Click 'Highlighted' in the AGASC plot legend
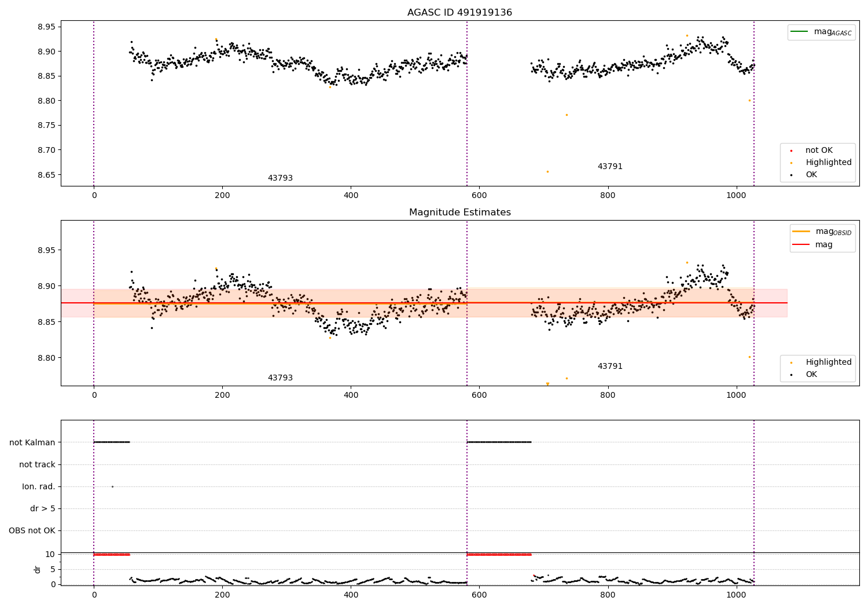868x608 pixels. (829, 163)
